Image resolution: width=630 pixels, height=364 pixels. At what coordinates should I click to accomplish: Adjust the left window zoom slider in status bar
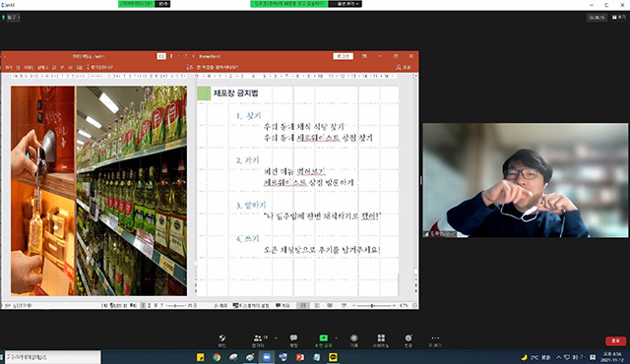pos(175,305)
